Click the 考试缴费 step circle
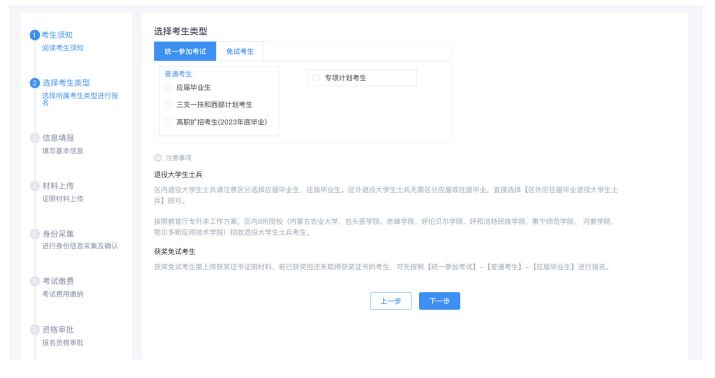715x378 pixels. (35, 281)
